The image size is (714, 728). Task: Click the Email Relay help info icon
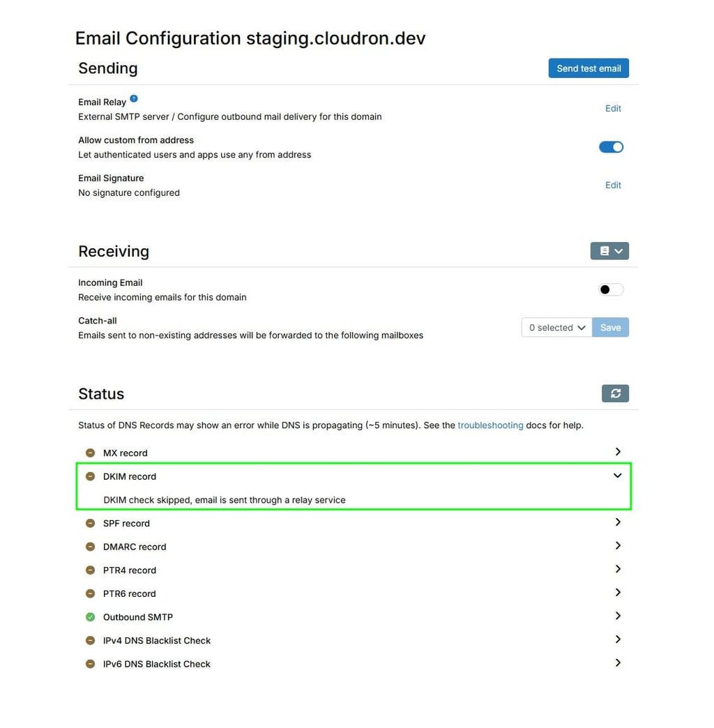click(x=134, y=99)
